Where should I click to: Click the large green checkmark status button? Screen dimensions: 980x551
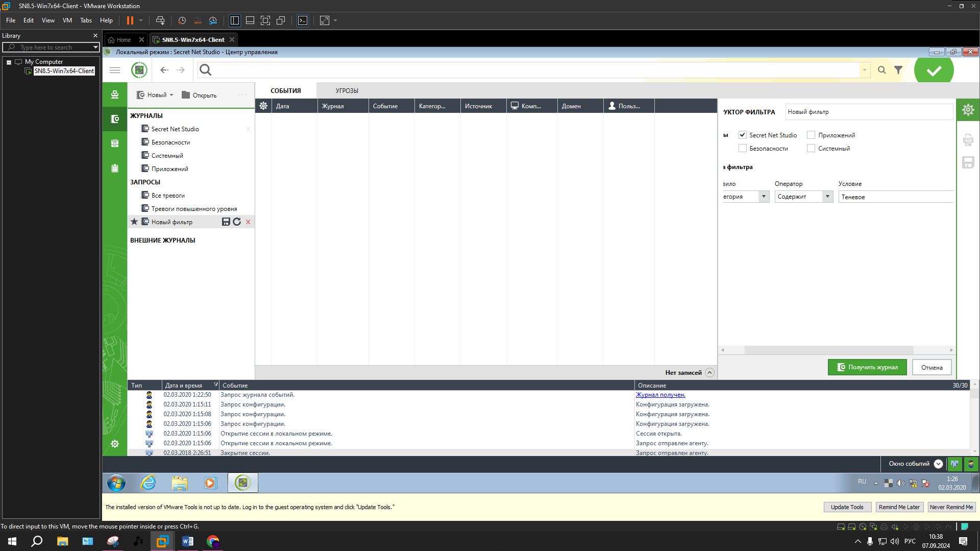[934, 70]
